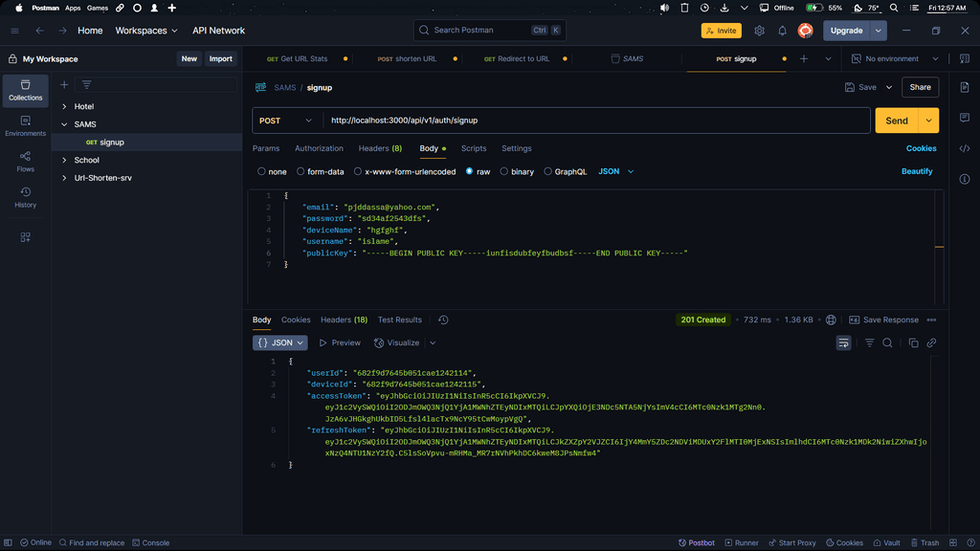The image size is (980, 551).
Task: Click the Send button
Action: pyautogui.click(x=897, y=121)
